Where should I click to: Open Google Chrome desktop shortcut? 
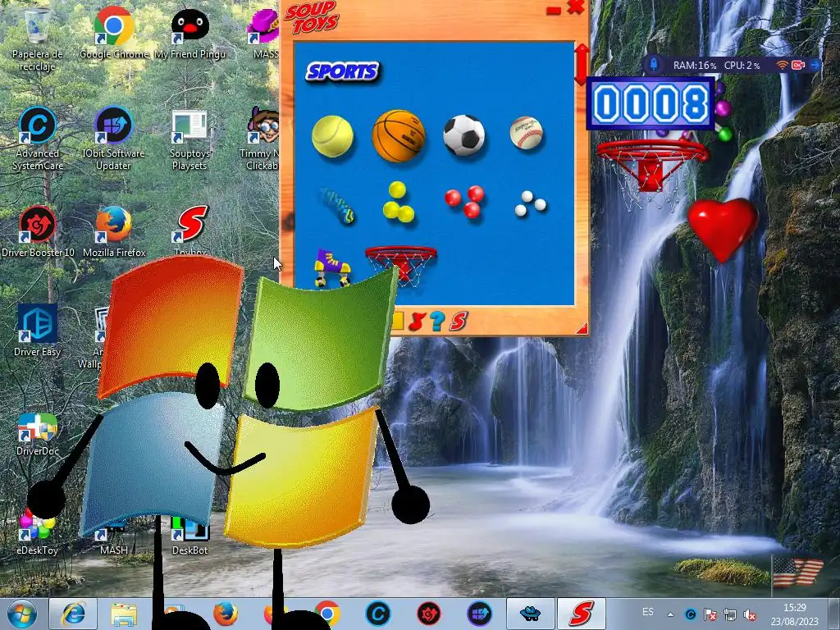[113, 33]
